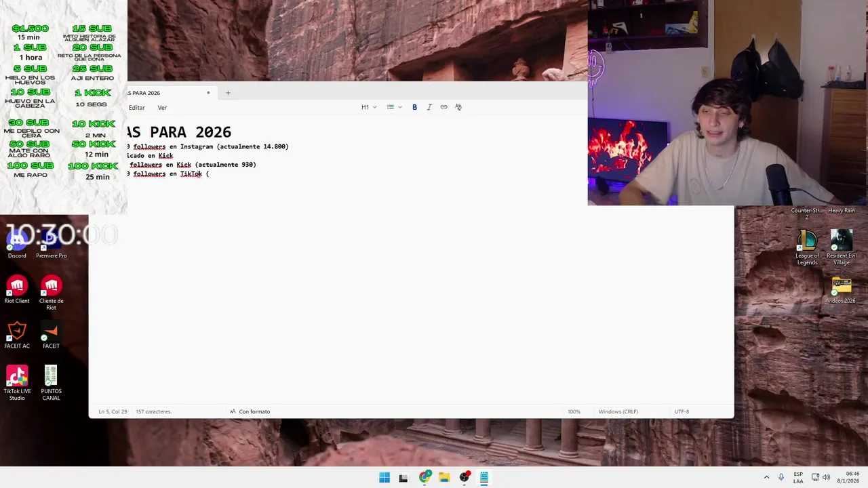Click the 100% zoom level indicator
868x488 pixels.
click(574, 411)
